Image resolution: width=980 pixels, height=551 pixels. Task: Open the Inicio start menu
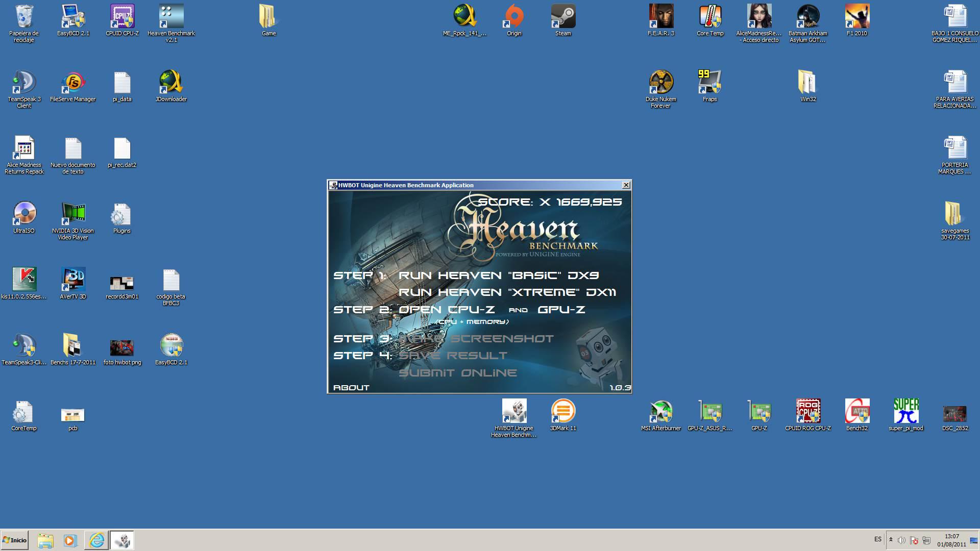pyautogui.click(x=14, y=540)
